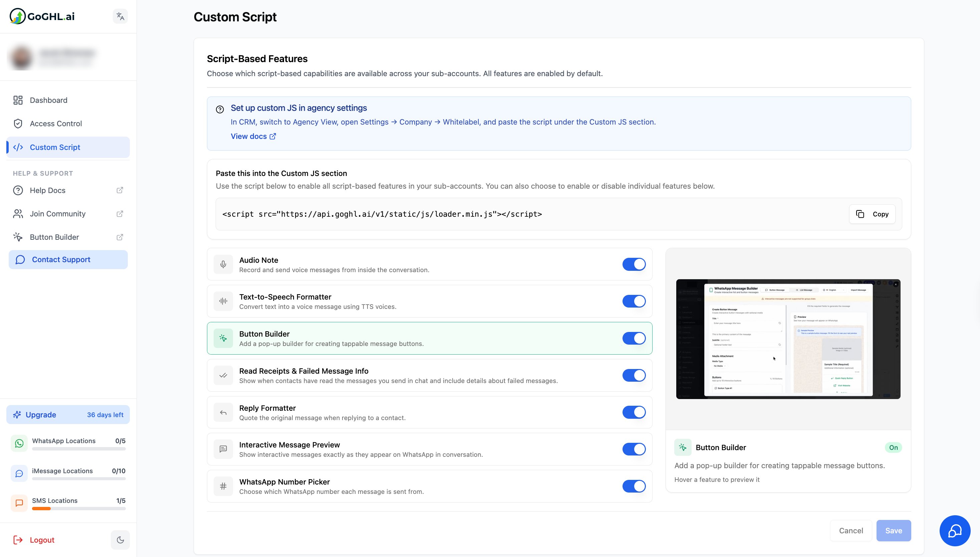Click the Logout door icon
The image size is (980, 557).
[x=18, y=540]
